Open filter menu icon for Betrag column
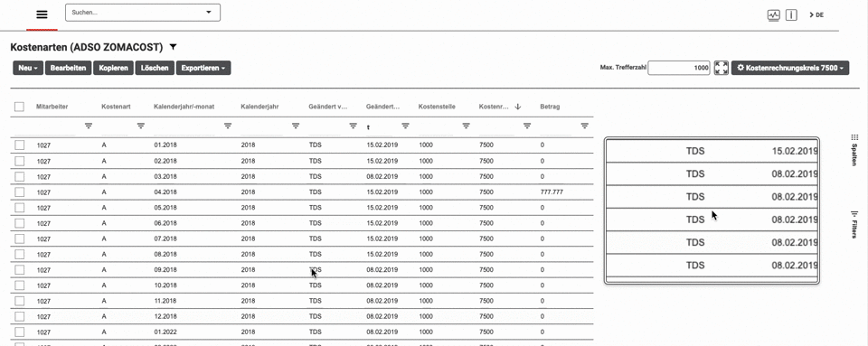Image resolution: width=868 pixels, height=346 pixels. click(x=585, y=126)
